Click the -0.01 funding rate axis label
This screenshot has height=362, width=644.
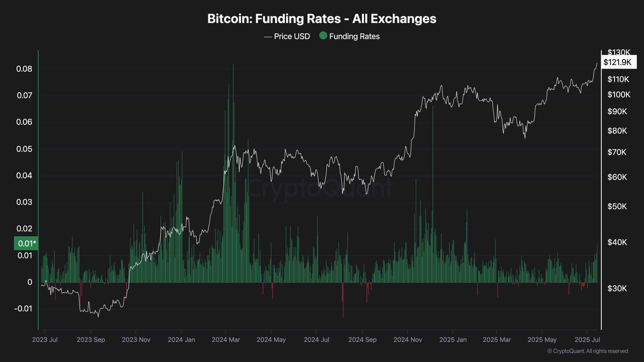click(23, 309)
